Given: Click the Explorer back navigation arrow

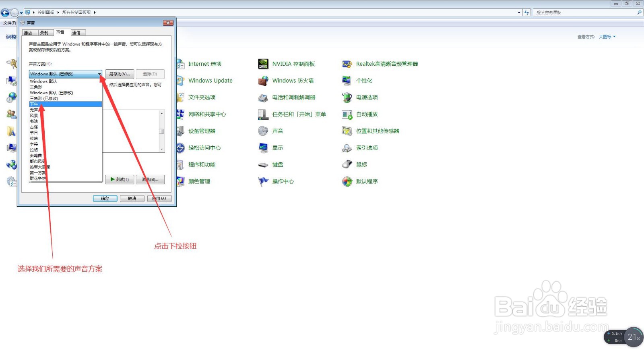Looking at the screenshot, I should [x=5, y=12].
